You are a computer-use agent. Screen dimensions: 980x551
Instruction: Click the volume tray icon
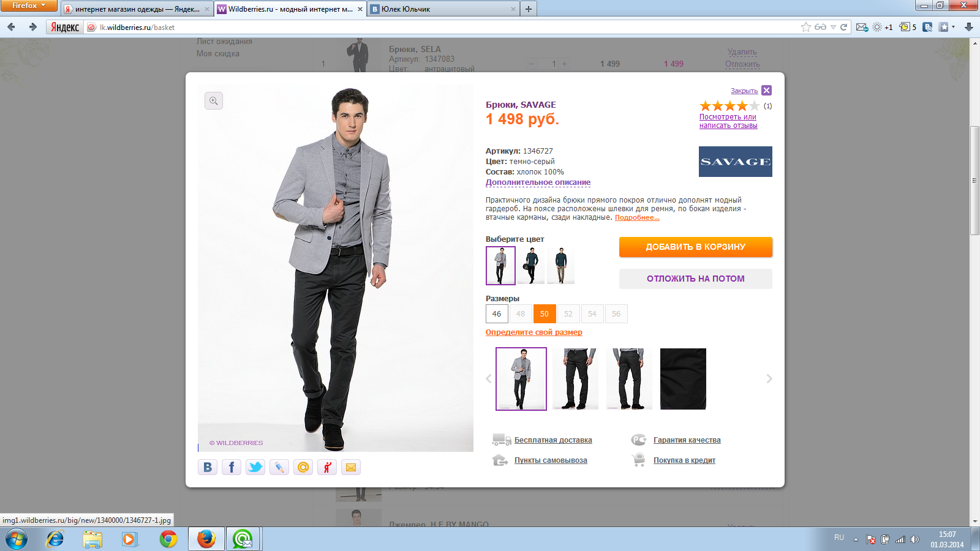(914, 539)
